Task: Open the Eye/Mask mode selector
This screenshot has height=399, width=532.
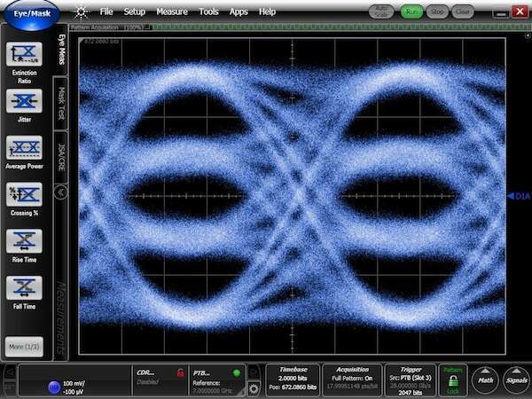Action: coord(31,12)
